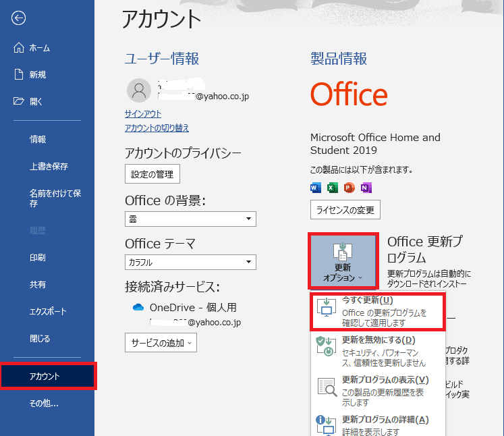
Task: Click the back arrow icon
Action: (x=18, y=18)
